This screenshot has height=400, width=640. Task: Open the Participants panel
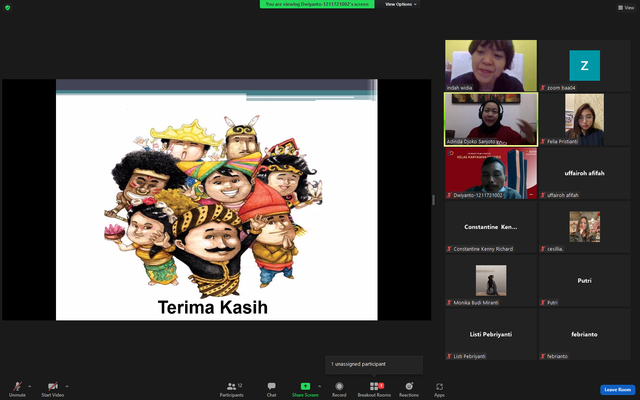tap(231, 389)
